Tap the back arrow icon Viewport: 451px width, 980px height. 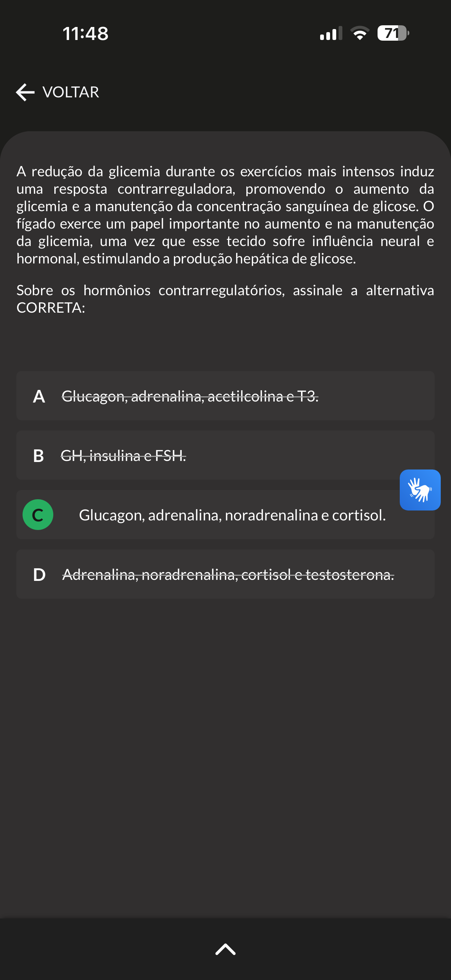click(x=25, y=93)
